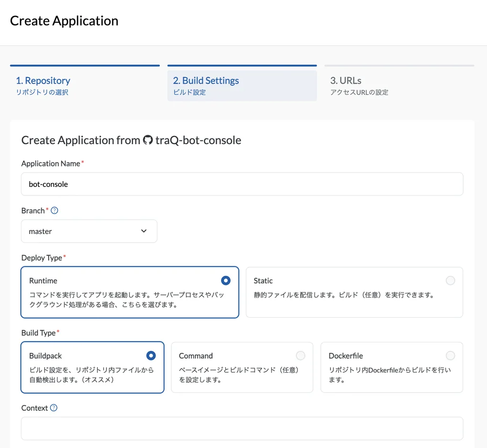This screenshot has width=487, height=448.
Task: Click the ビルド設定 subtitle
Action: coord(189,92)
